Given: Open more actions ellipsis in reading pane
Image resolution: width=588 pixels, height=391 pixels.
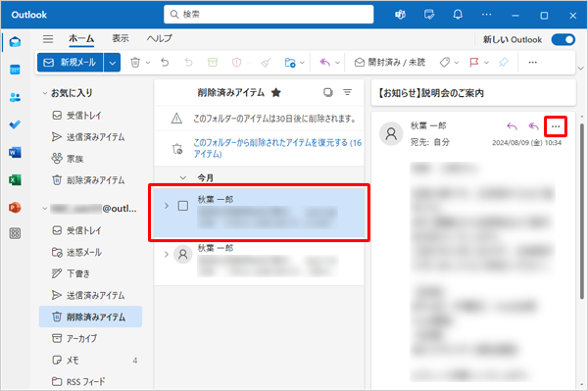Looking at the screenshot, I should [556, 126].
